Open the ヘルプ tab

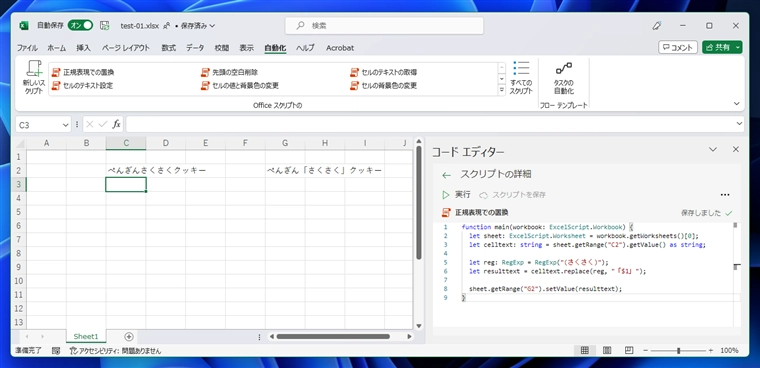pyautogui.click(x=305, y=48)
